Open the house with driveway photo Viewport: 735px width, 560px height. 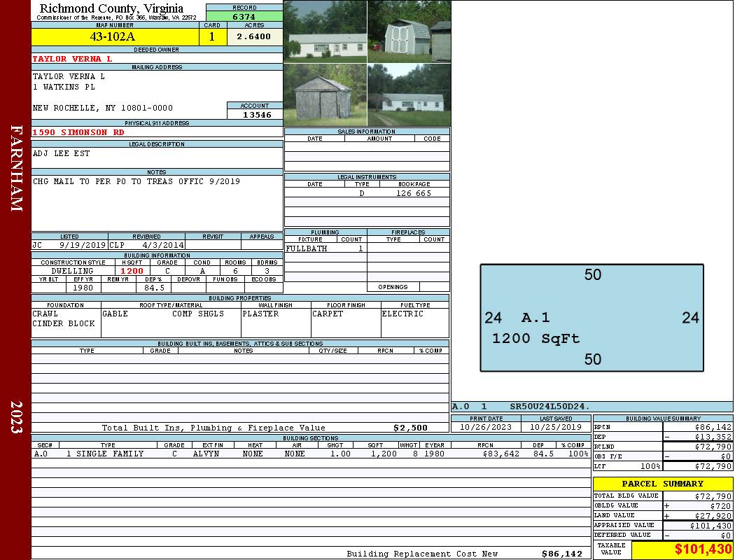409,94
